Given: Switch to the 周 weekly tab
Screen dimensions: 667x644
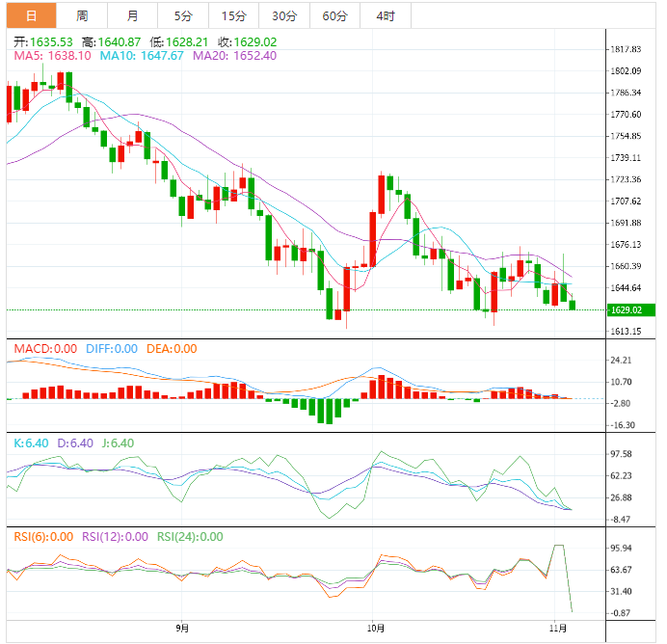Looking at the screenshot, I should coord(82,15).
